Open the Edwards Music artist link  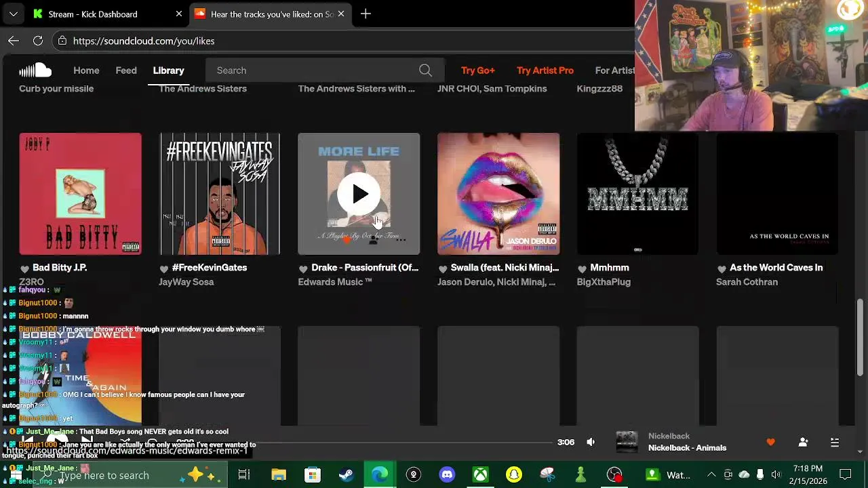[x=335, y=282]
